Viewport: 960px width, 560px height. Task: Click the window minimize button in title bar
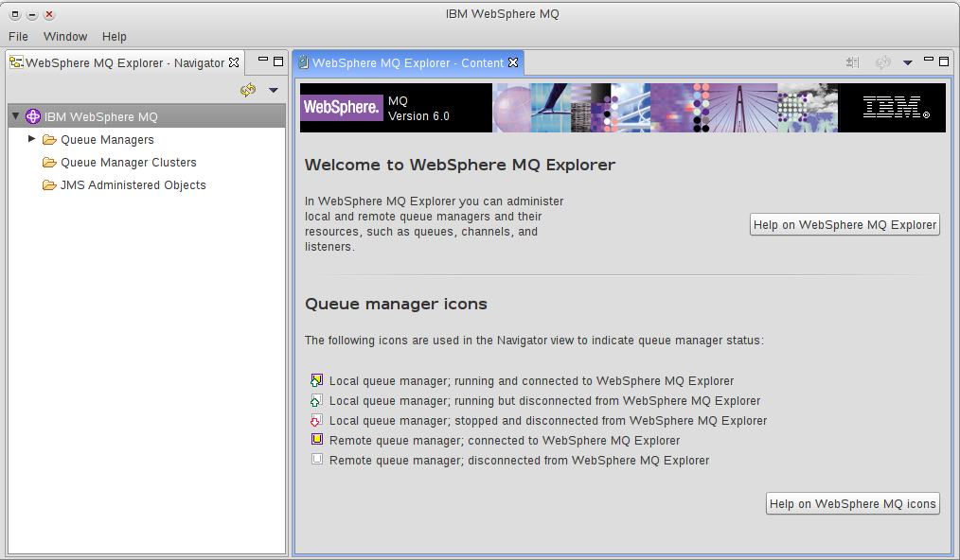coord(32,15)
